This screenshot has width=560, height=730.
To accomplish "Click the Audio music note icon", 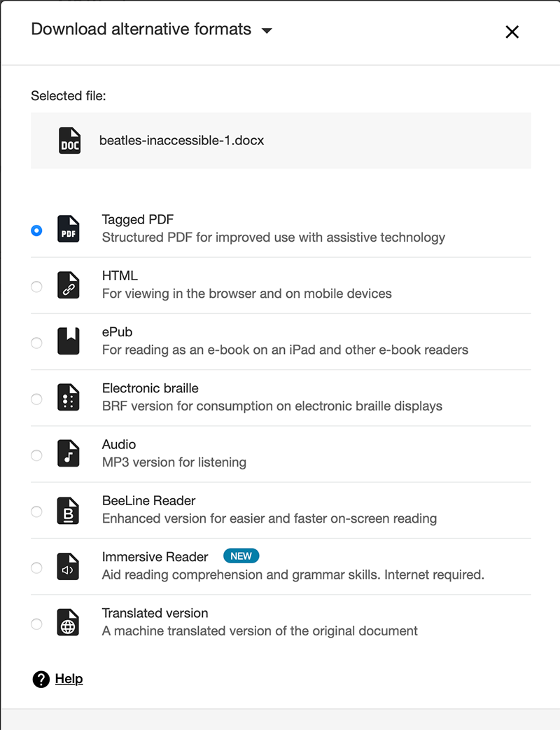I will [69, 454].
